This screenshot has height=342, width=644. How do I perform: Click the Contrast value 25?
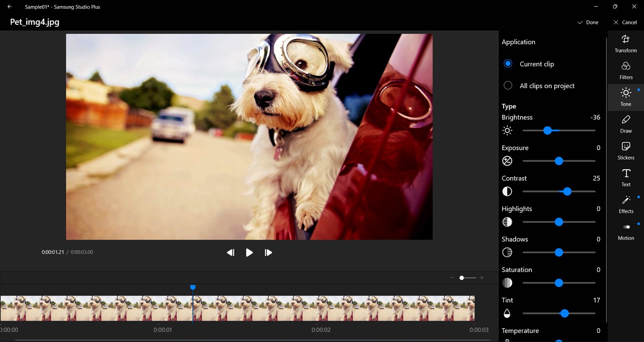click(x=597, y=178)
